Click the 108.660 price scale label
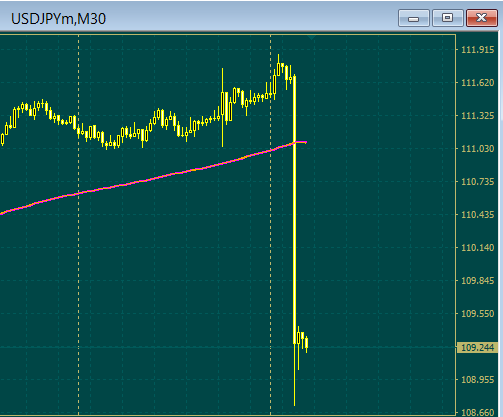The image size is (503, 417). (x=477, y=413)
